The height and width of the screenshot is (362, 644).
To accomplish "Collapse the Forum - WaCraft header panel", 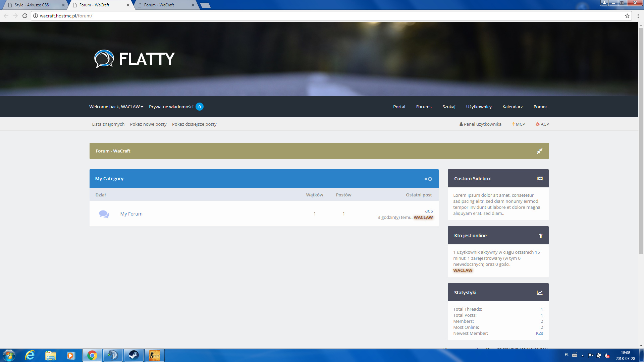I will (x=539, y=151).
